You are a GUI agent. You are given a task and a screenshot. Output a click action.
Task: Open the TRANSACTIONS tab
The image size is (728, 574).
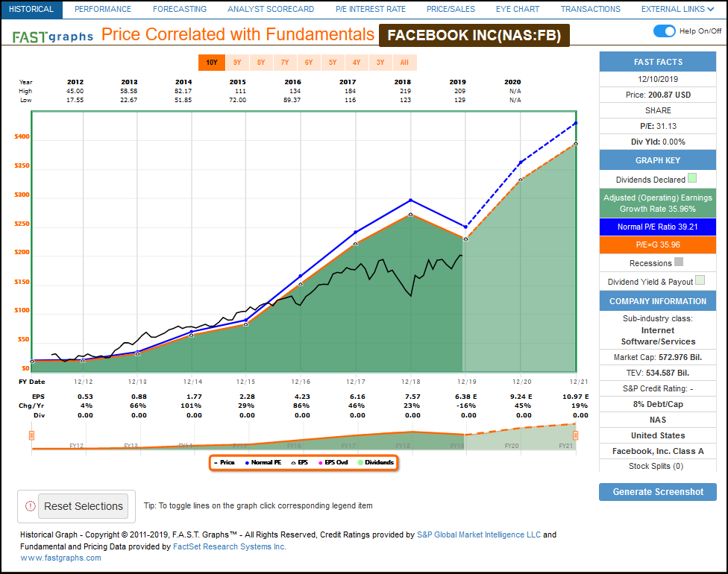coord(590,9)
